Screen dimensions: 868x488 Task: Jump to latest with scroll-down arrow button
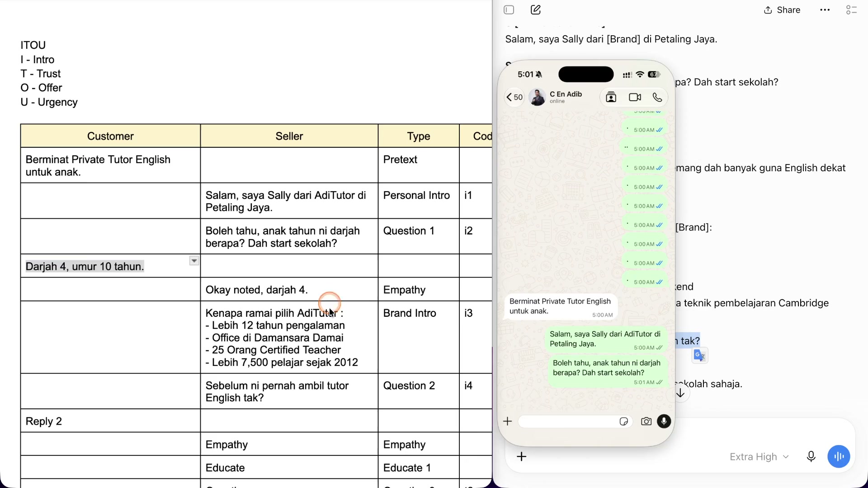(x=680, y=393)
